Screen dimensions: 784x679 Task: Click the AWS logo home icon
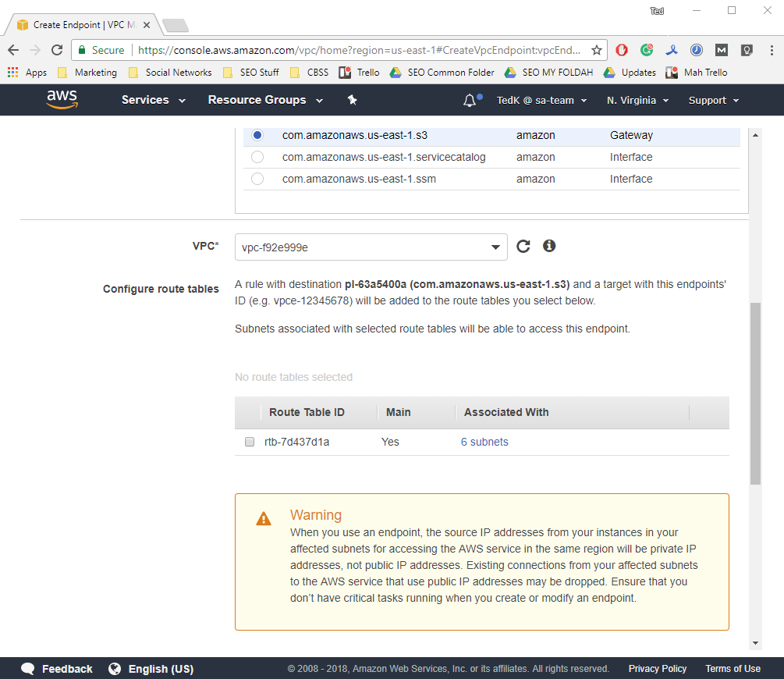click(x=62, y=100)
